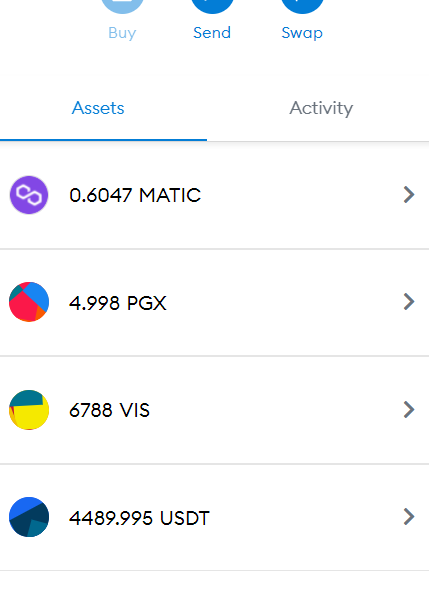This screenshot has height=593, width=429.
Task: Click the yellow VIS token icon
Action: pyautogui.click(x=29, y=410)
